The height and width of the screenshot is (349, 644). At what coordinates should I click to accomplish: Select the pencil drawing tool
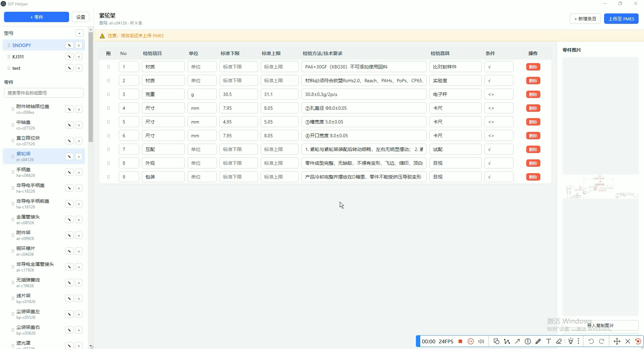(x=538, y=341)
